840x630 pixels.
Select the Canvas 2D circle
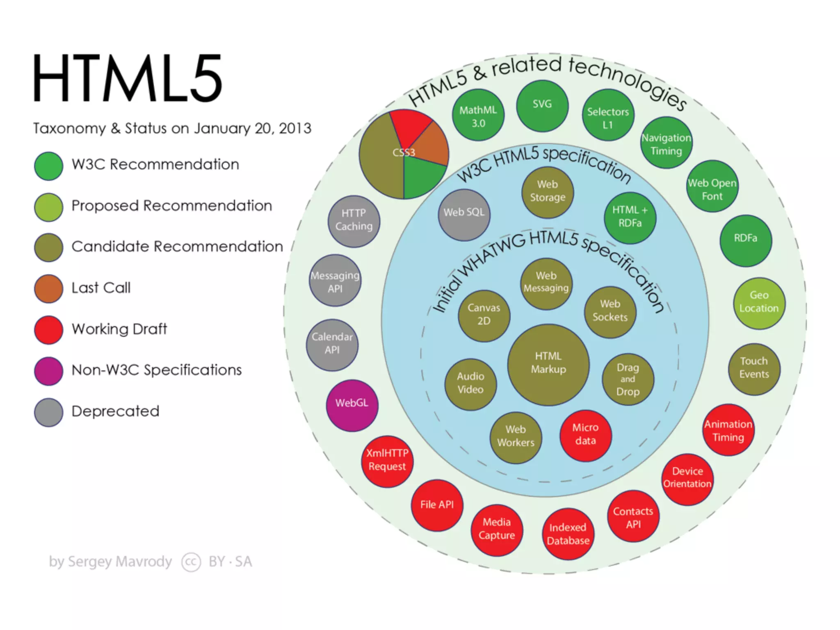pyautogui.click(x=484, y=315)
